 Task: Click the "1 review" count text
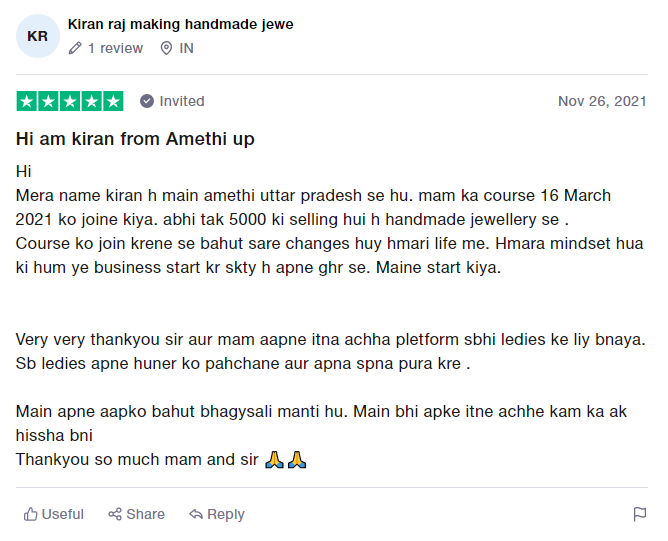tap(115, 48)
